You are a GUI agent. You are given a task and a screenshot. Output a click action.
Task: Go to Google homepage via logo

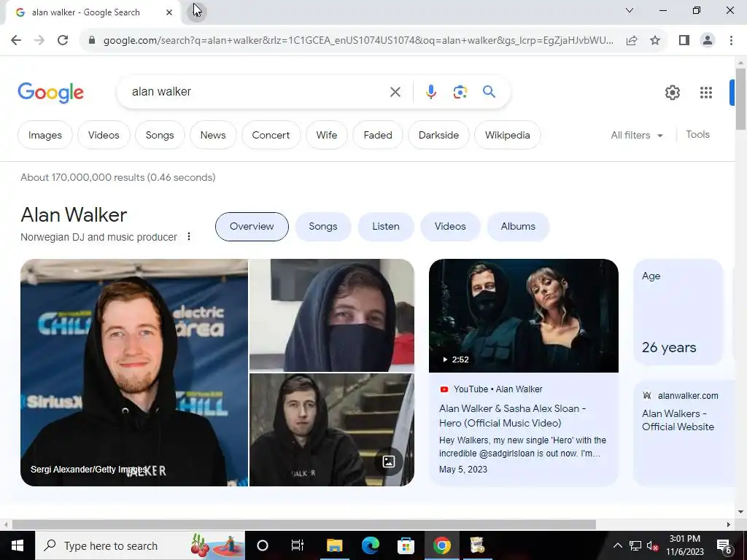click(x=50, y=93)
